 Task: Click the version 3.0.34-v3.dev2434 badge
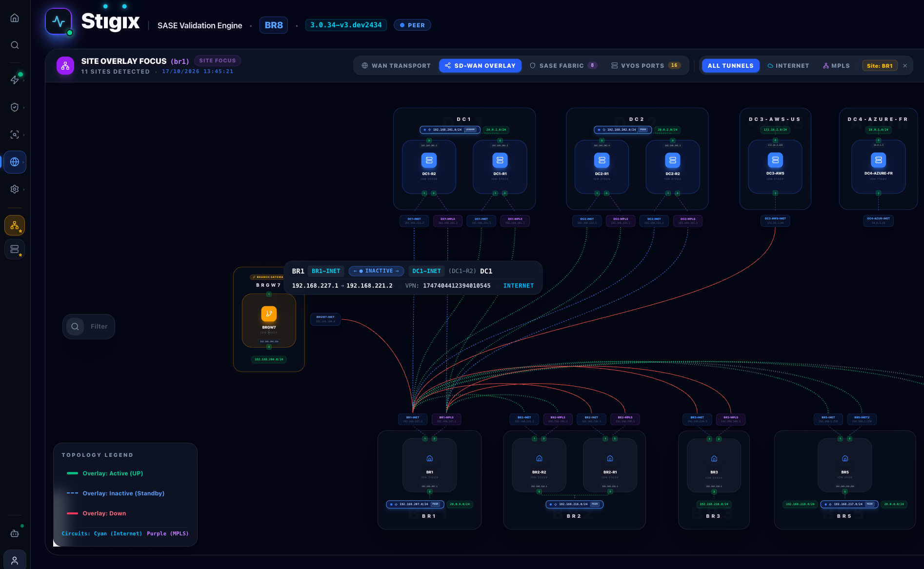[x=346, y=25]
